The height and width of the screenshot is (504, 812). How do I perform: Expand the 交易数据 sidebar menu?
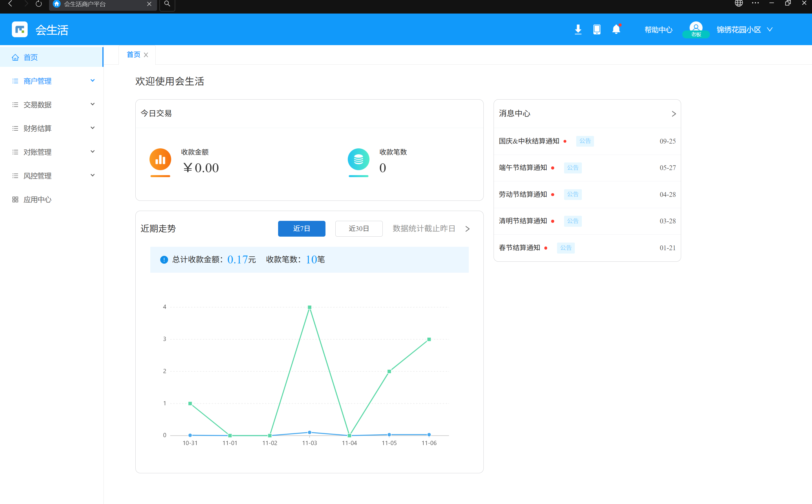[x=52, y=105]
